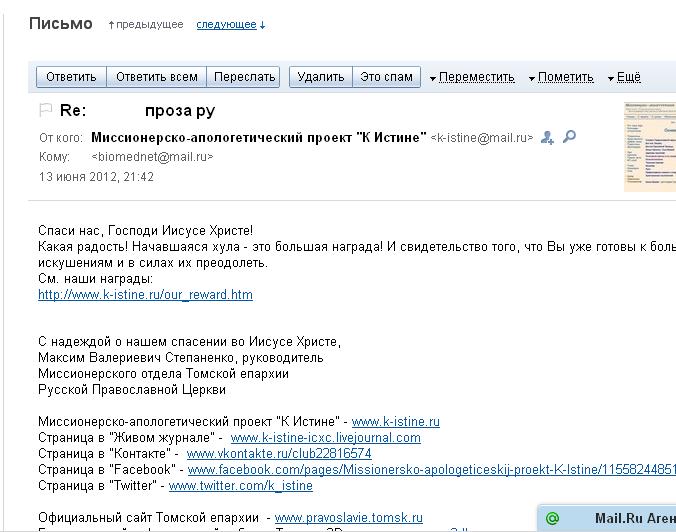Image resolution: width=676 pixels, height=532 pixels.
Task: Open vkontakte club22816574 link
Action: (279, 454)
